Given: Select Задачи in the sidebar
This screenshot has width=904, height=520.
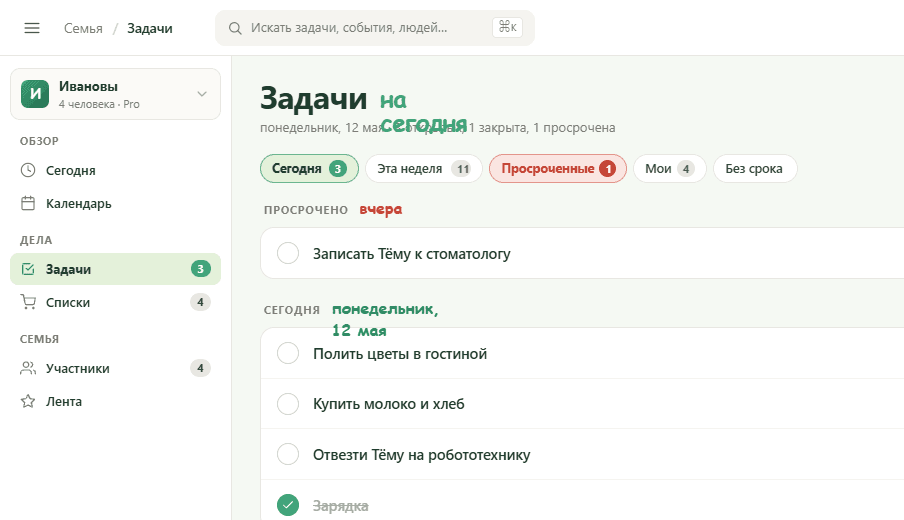Looking at the screenshot, I should tap(115, 269).
